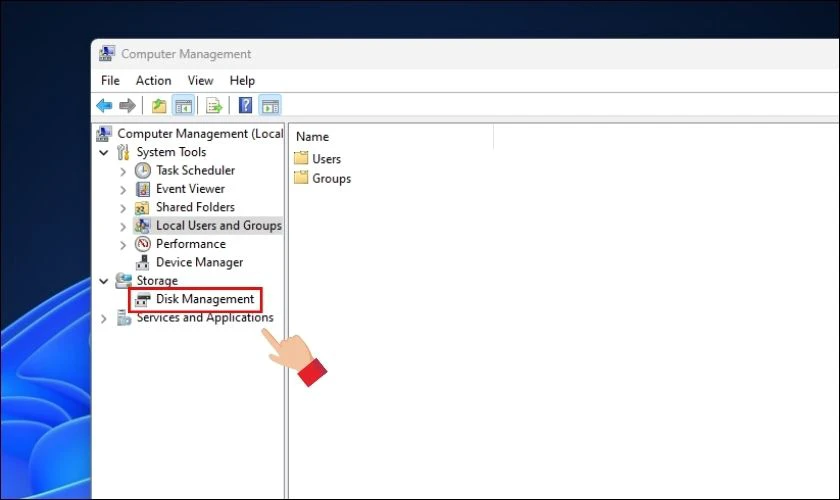Click the Export List toolbar icon
The width and height of the screenshot is (840, 500).
pyautogui.click(x=214, y=106)
